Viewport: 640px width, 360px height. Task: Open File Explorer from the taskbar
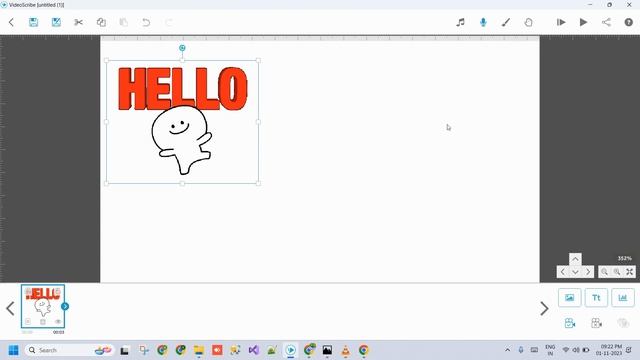(x=199, y=350)
